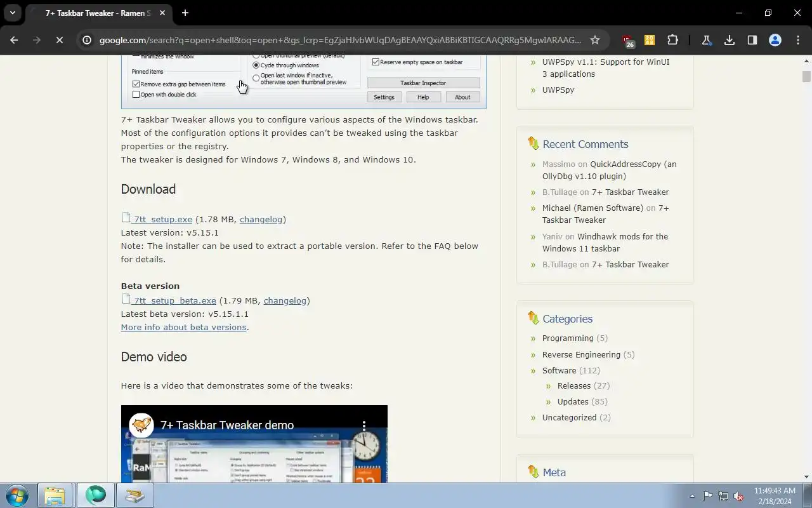This screenshot has width=812, height=508.
Task: Open the Software category
Action: 559,370
